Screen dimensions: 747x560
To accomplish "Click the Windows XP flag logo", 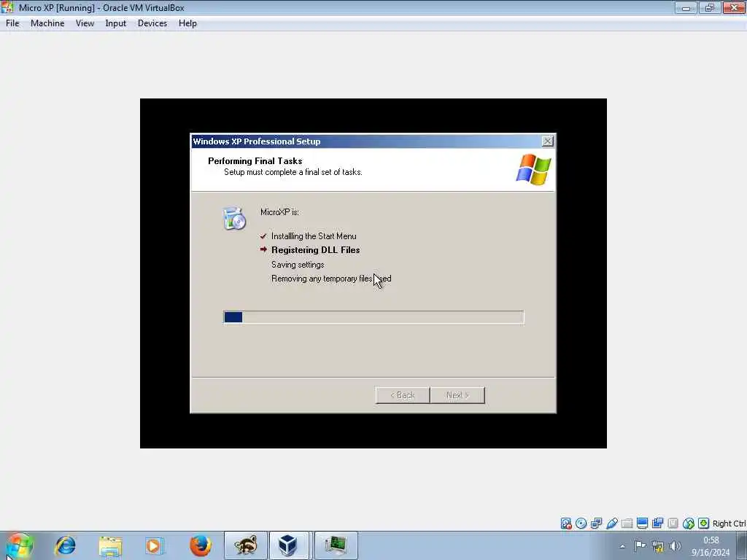I will [x=533, y=169].
